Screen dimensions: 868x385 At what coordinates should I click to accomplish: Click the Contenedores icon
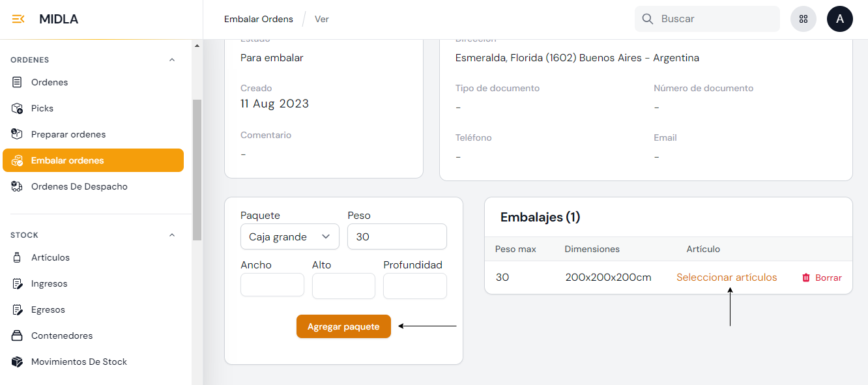[18, 335]
